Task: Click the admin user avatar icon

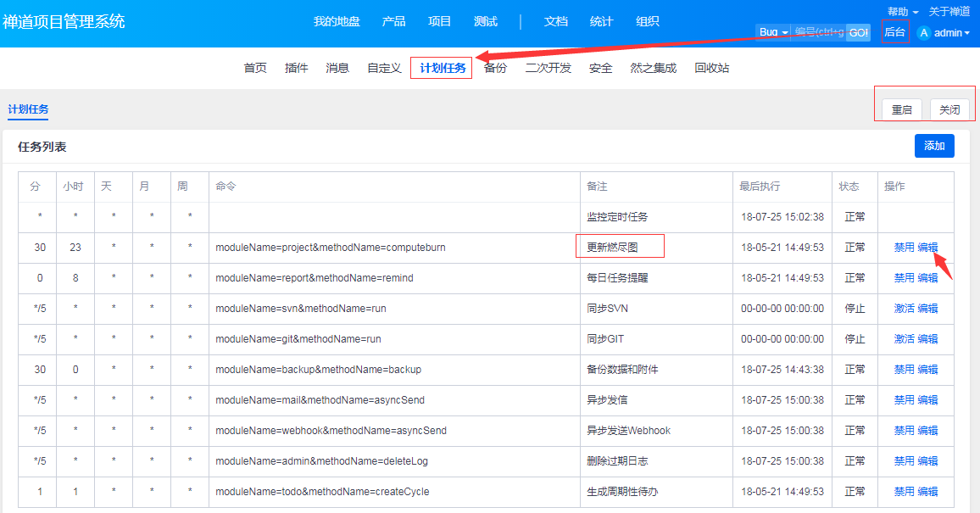Action: click(x=924, y=33)
